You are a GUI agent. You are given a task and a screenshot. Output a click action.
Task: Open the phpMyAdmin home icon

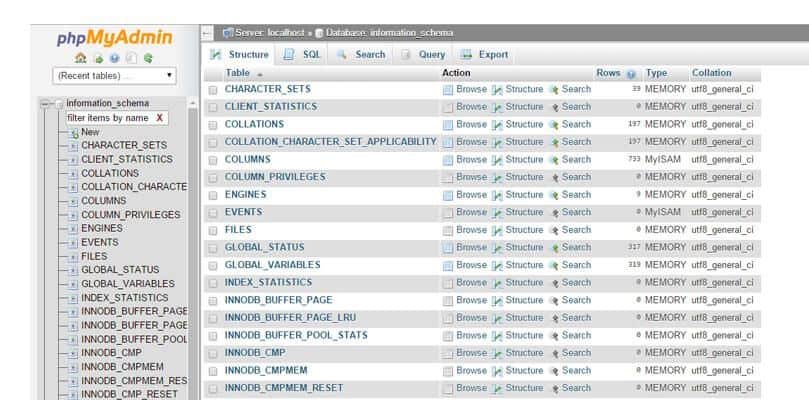click(80, 58)
